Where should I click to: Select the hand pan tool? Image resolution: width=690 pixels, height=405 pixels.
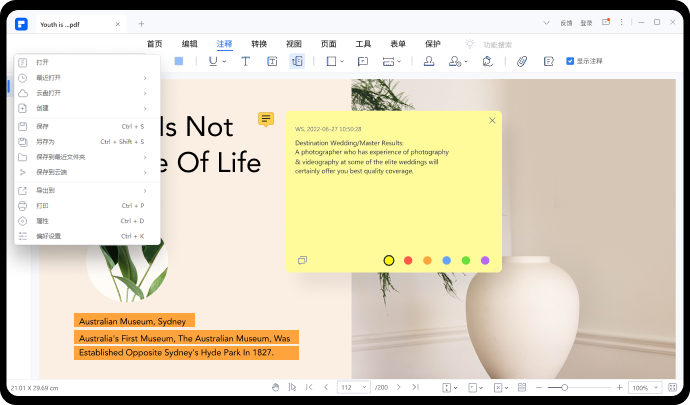pos(276,387)
